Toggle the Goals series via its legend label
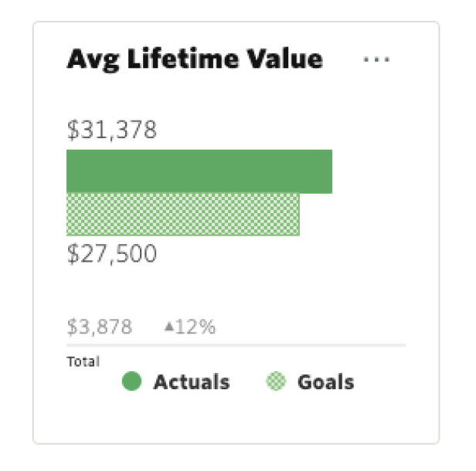Viewport: 476px width, 471px height. coord(325,381)
